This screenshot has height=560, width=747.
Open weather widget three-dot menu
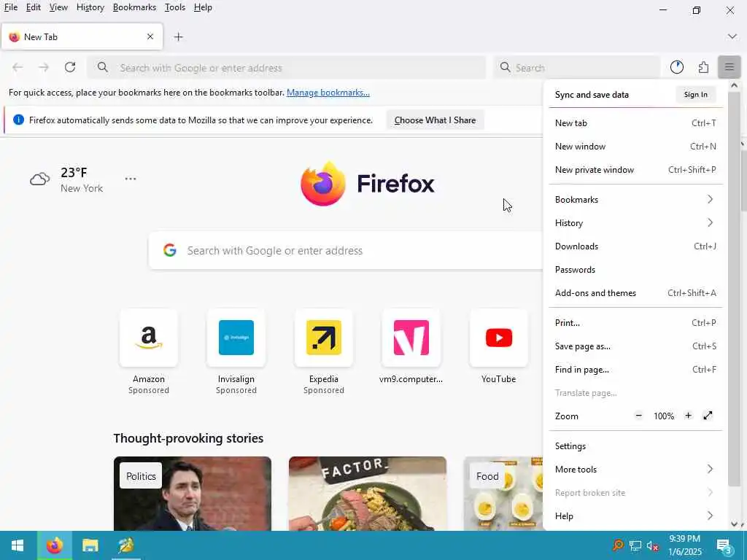(x=131, y=179)
